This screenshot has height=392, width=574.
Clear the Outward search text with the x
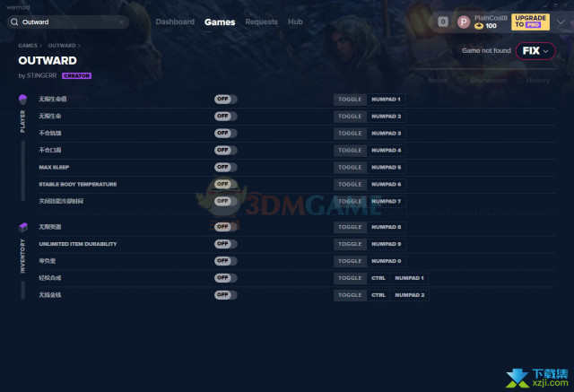(x=122, y=22)
